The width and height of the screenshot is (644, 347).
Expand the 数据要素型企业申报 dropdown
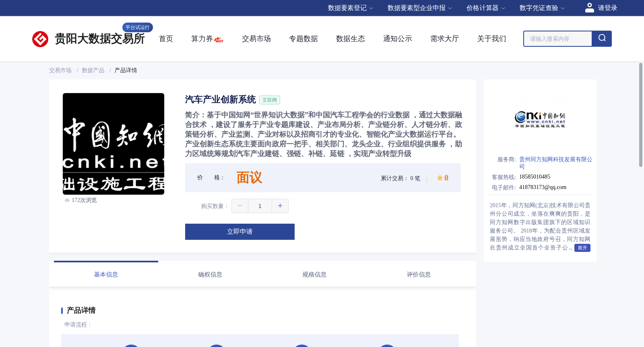coord(420,8)
